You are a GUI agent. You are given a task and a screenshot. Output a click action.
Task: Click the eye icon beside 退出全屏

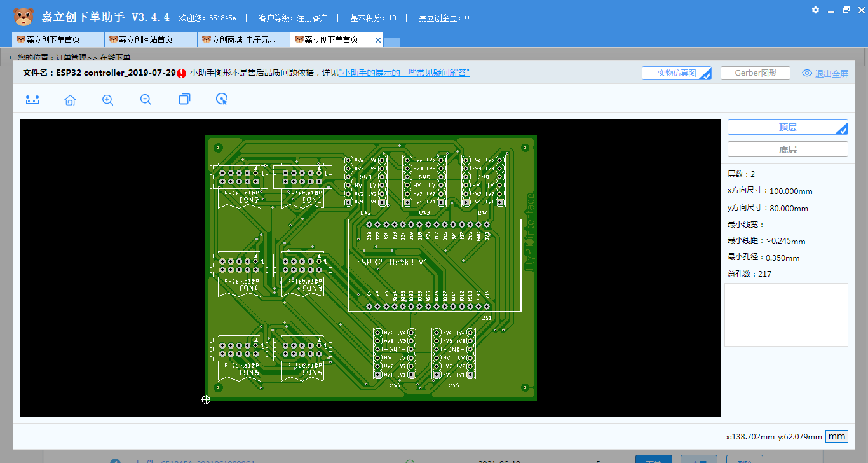coord(807,73)
